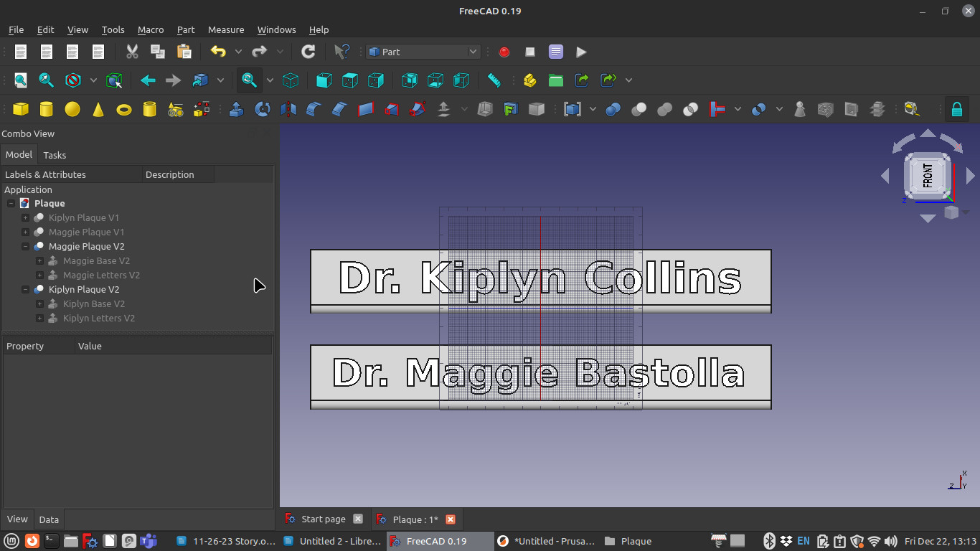Create a yellow Box primitive
Viewport: 980px width, 551px height.
pyautogui.click(x=21, y=109)
